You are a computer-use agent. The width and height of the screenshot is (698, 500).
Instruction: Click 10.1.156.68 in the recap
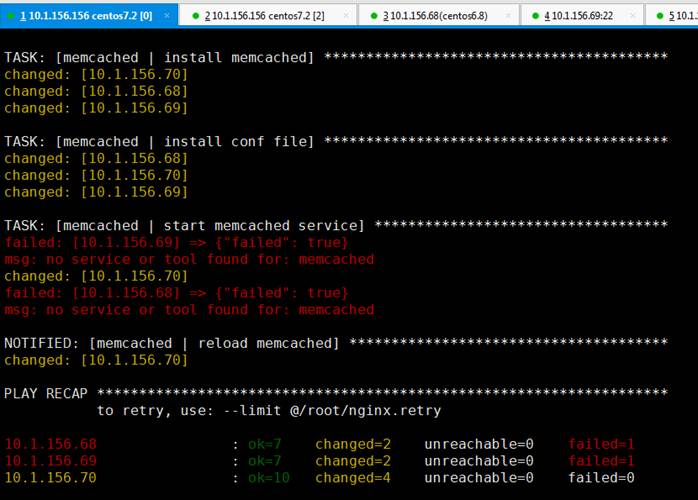click(x=50, y=444)
